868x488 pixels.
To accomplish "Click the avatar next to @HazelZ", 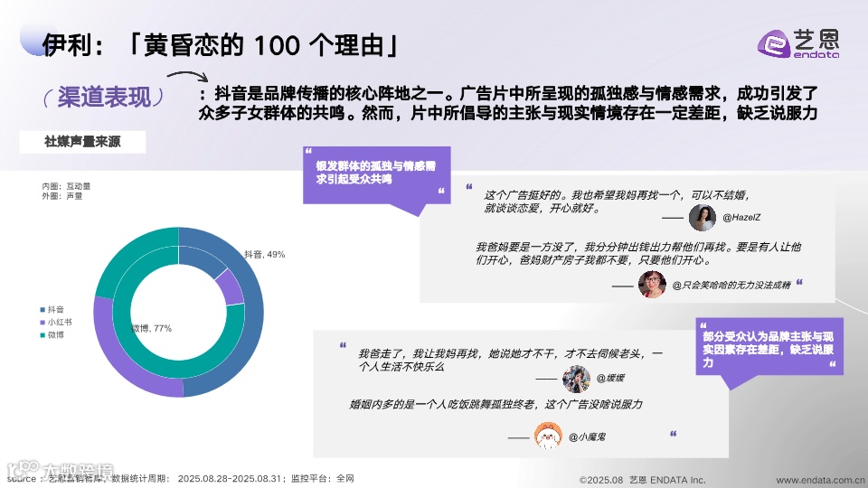I will [702, 218].
